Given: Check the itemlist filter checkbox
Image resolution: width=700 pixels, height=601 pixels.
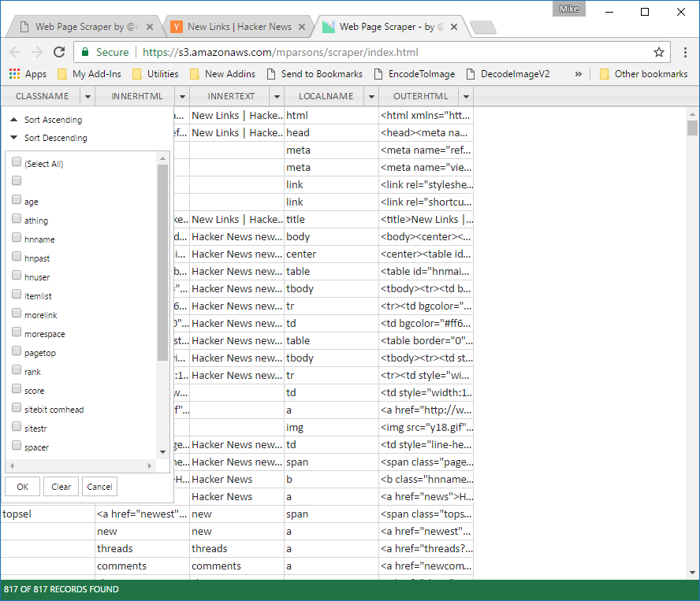Looking at the screenshot, I should (17, 294).
